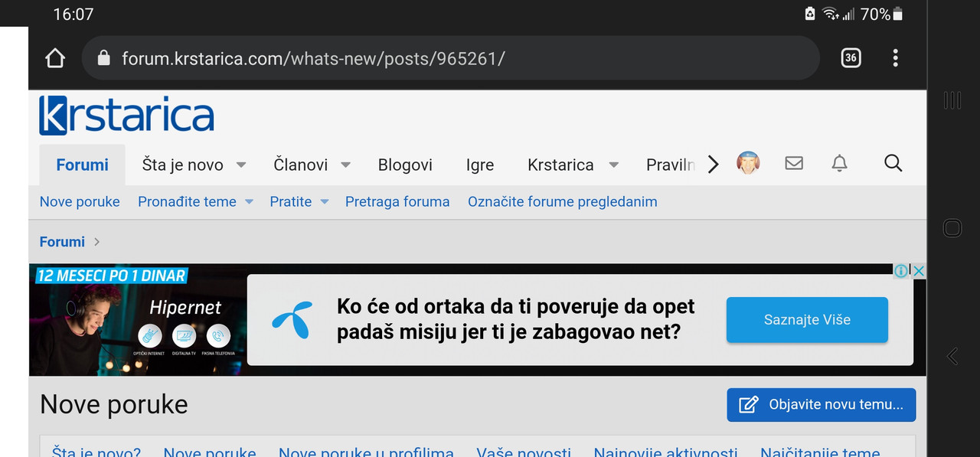Viewport: 980px width, 457px height.
Task: Open the Pravila tab
Action: click(671, 165)
